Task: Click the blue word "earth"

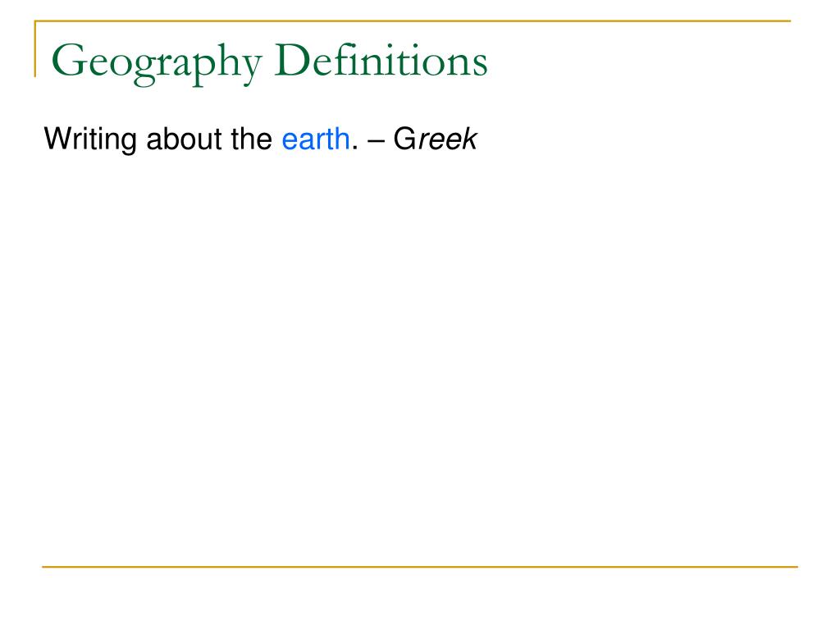Action: (x=316, y=139)
